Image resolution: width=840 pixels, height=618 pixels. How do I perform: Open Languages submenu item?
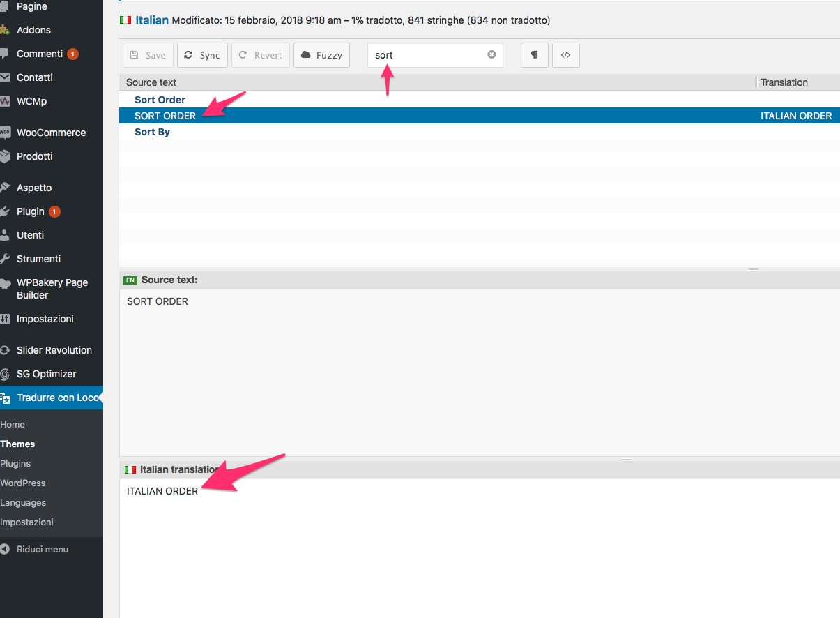tap(23, 502)
